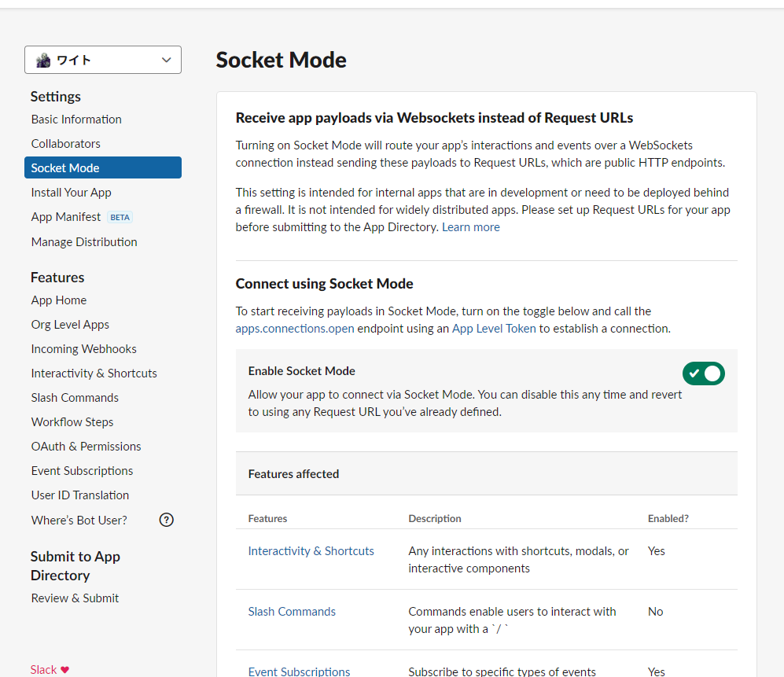Open apps.connections.open endpoint link

tap(295, 329)
